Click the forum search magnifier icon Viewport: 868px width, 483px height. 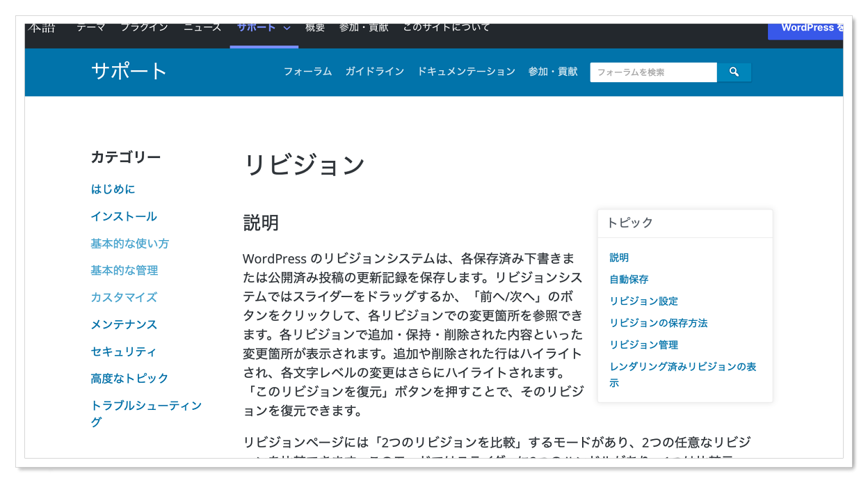(734, 72)
